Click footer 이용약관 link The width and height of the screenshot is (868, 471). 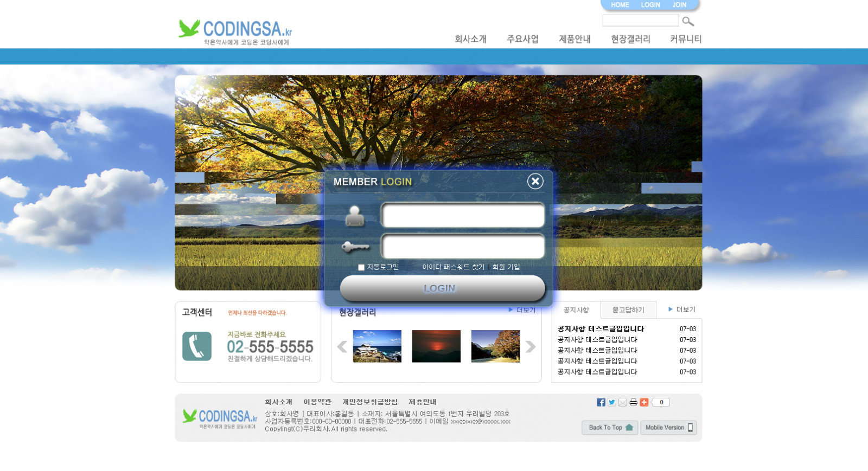[x=317, y=402]
